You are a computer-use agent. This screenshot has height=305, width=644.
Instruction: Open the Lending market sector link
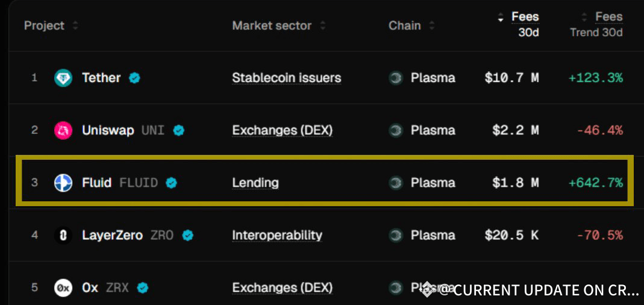tap(255, 183)
